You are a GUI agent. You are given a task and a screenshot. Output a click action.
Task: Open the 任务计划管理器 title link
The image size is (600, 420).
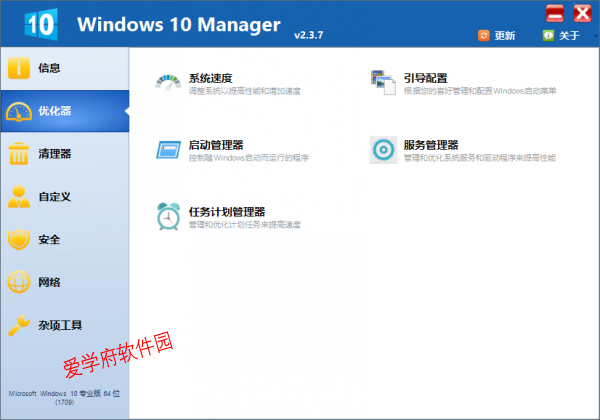[x=227, y=212]
